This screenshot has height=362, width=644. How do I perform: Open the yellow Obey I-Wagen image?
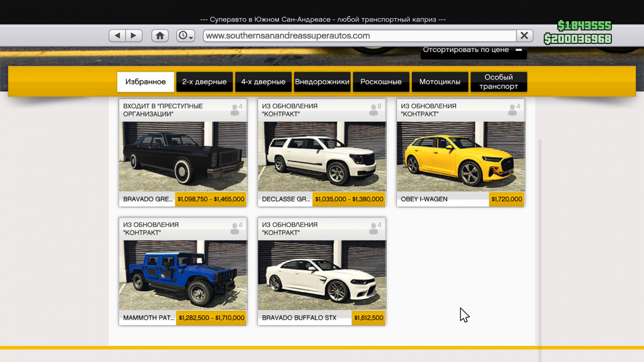[460, 156]
